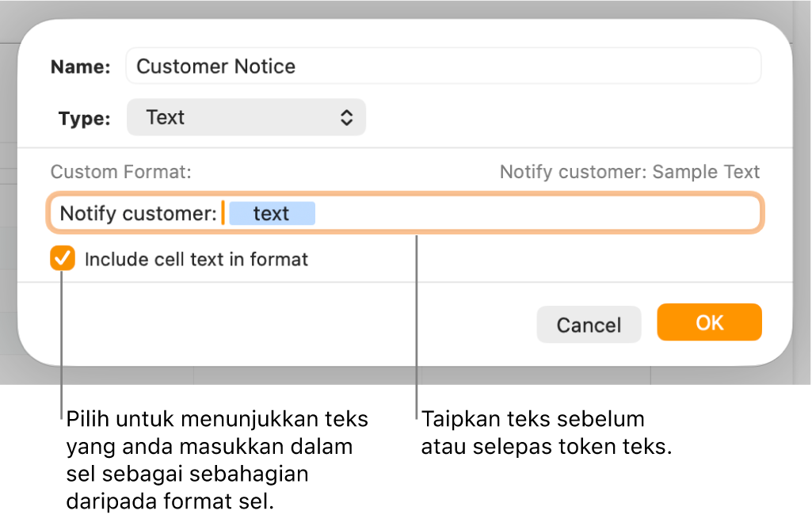Click the orange insertion cursor before text token
Image resolution: width=812 pixels, height=522 pixels.
tap(223, 213)
